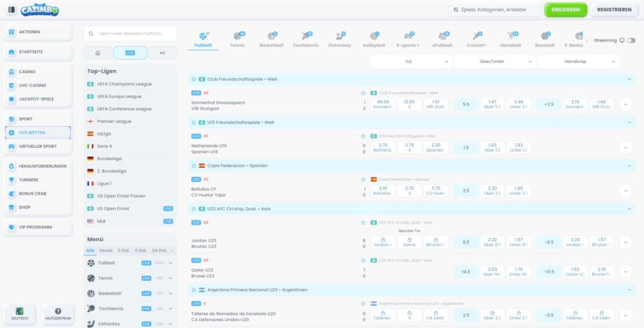Screen dimensions: 644x328
Task: Open Virtueller Sport in the sidebar
Action: 38,146
